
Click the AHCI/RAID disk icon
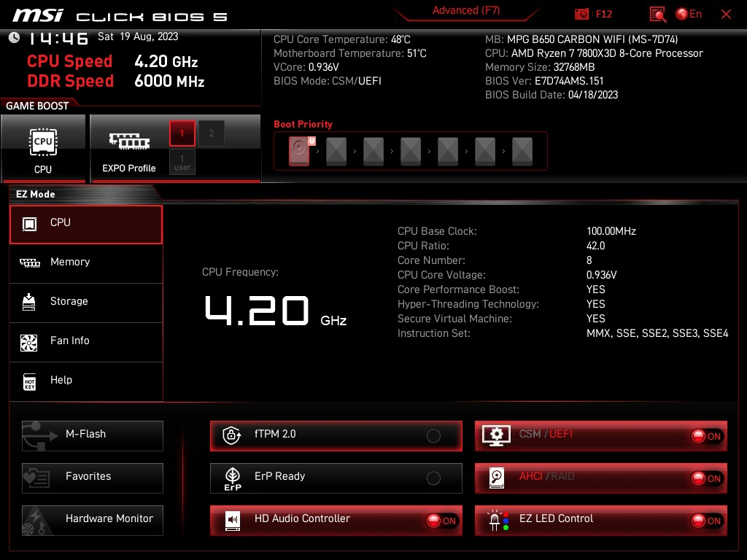pos(496,478)
